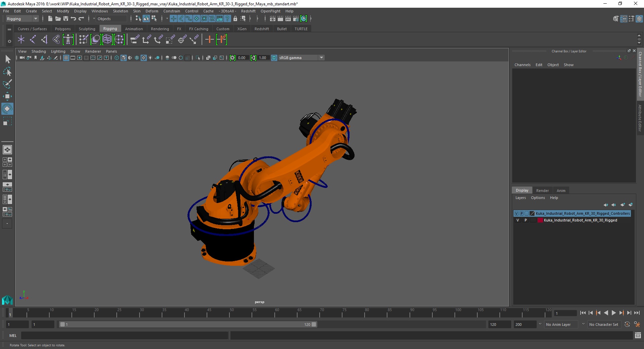Create a new layer from selected objects icon
644x349 pixels.
631,205
